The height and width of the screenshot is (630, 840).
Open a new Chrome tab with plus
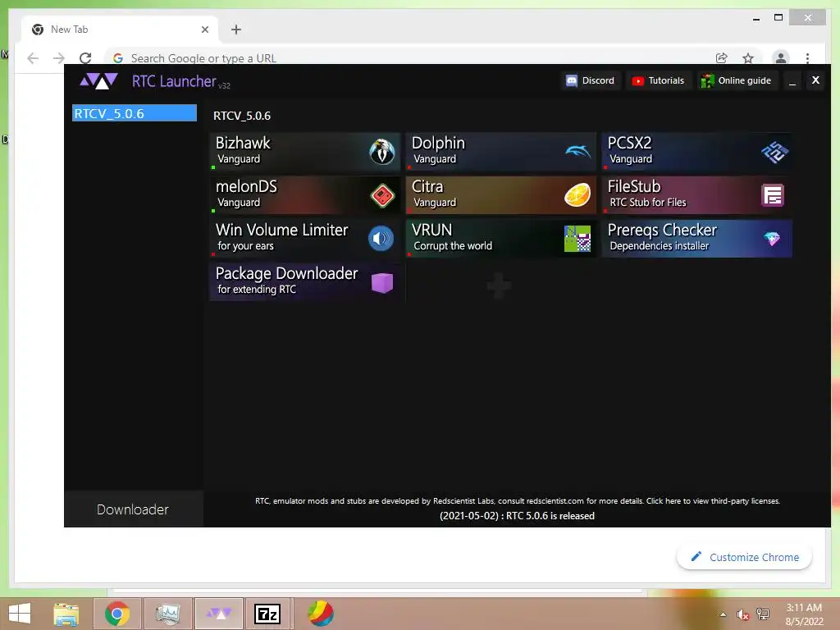[235, 30]
